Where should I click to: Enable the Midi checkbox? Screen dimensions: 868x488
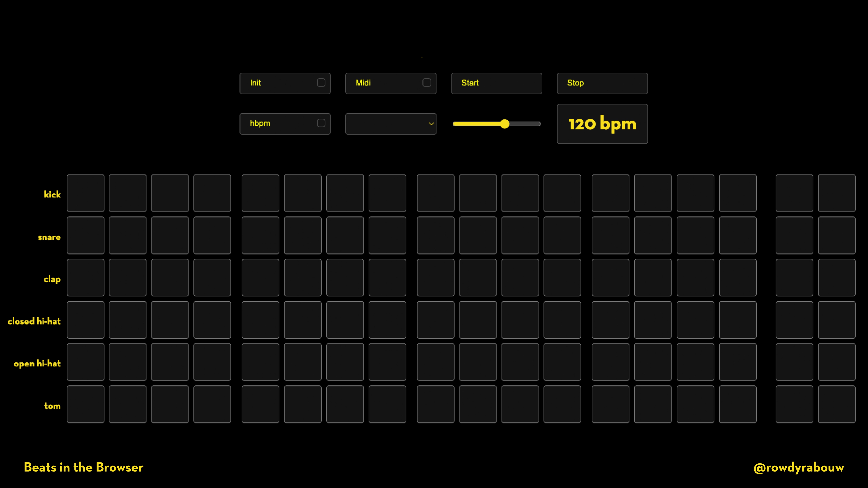click(x=427, y=83)
